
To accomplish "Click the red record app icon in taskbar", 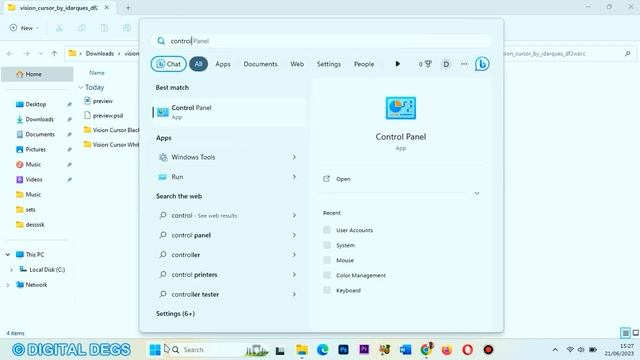I will point(488,349).
